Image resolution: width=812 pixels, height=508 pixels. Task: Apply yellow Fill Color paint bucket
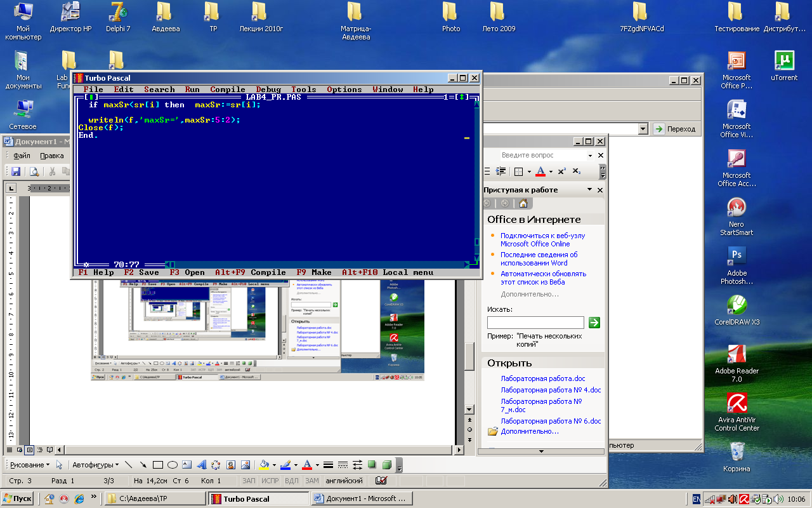pos(265,465)
